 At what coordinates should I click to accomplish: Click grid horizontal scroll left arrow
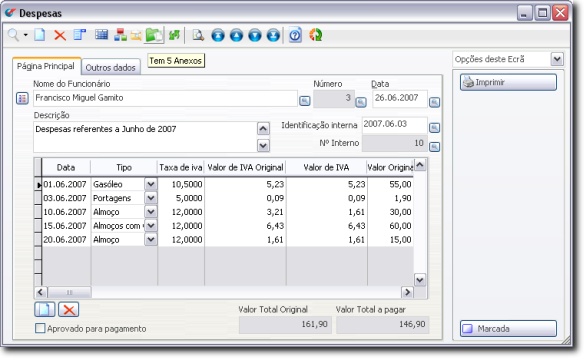pos(41,292)
